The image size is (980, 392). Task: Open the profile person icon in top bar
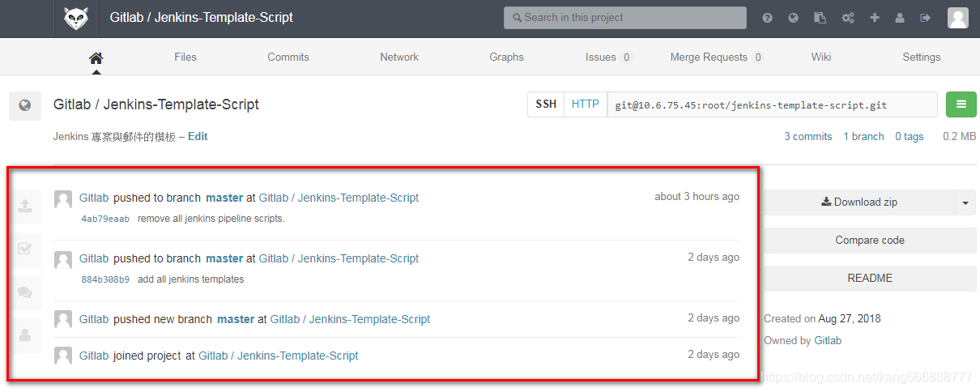point(900,18)
